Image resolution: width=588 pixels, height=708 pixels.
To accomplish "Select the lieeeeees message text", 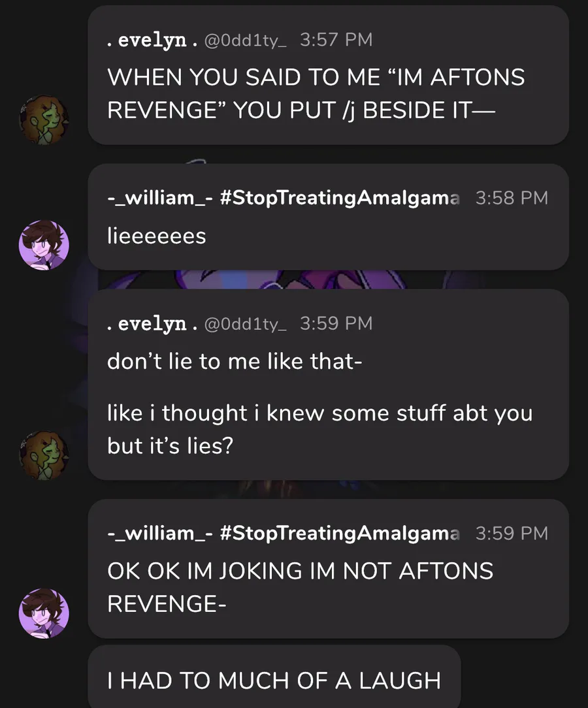I will click(x=157, y=236).
